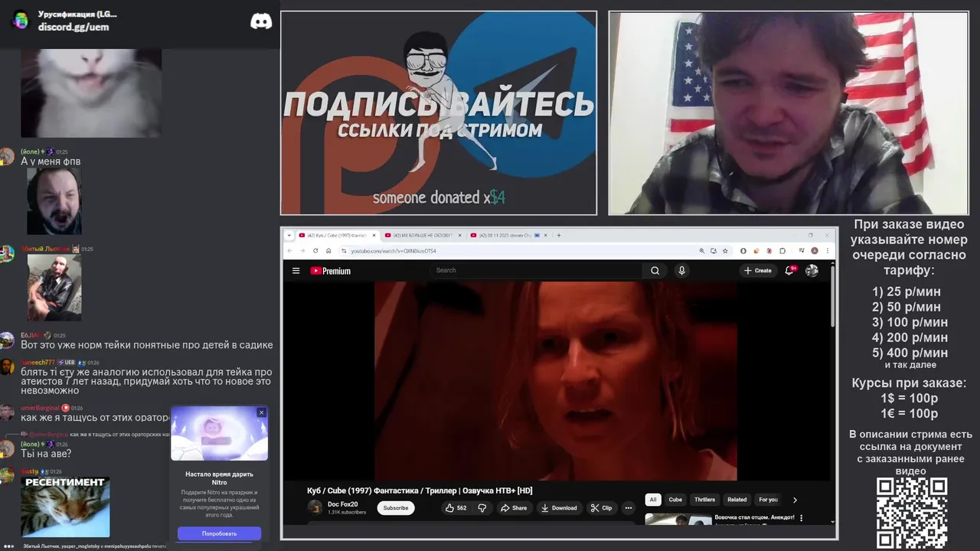
Task: Click the YouTube Premium logo
Action: pyautogui.click(x=330, y=271)
